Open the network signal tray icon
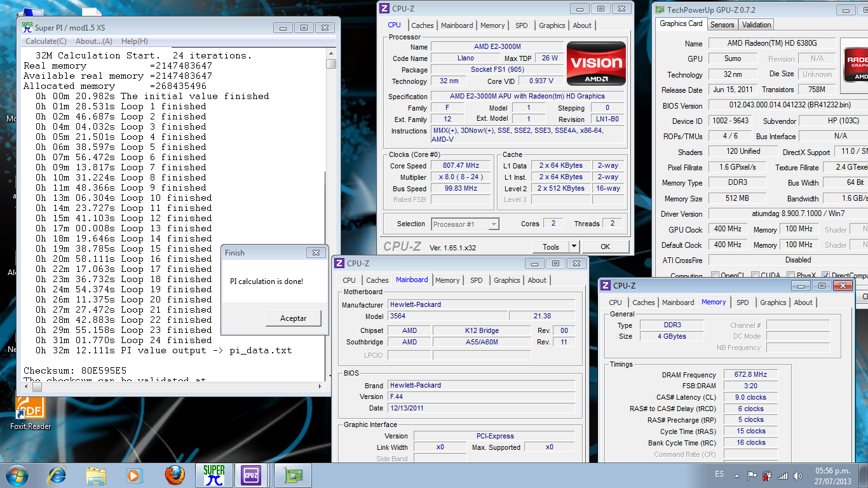868x488 pixels. coord(782,475)
